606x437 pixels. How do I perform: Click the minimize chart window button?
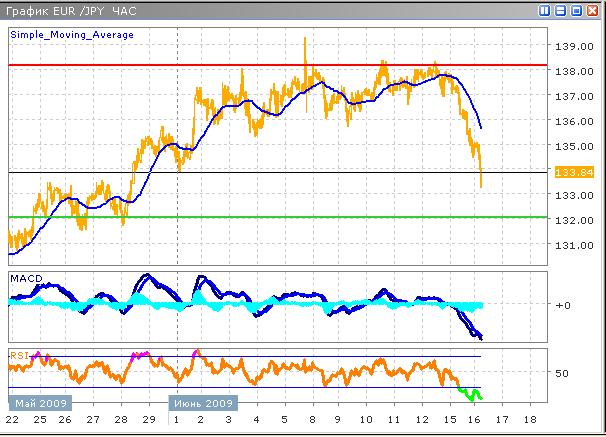coord(560,10)
